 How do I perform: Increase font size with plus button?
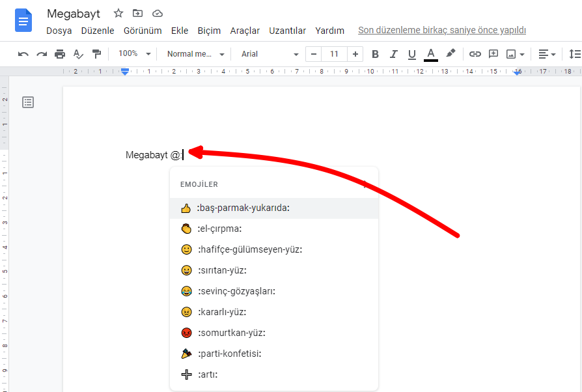click(x=355, y=54)
